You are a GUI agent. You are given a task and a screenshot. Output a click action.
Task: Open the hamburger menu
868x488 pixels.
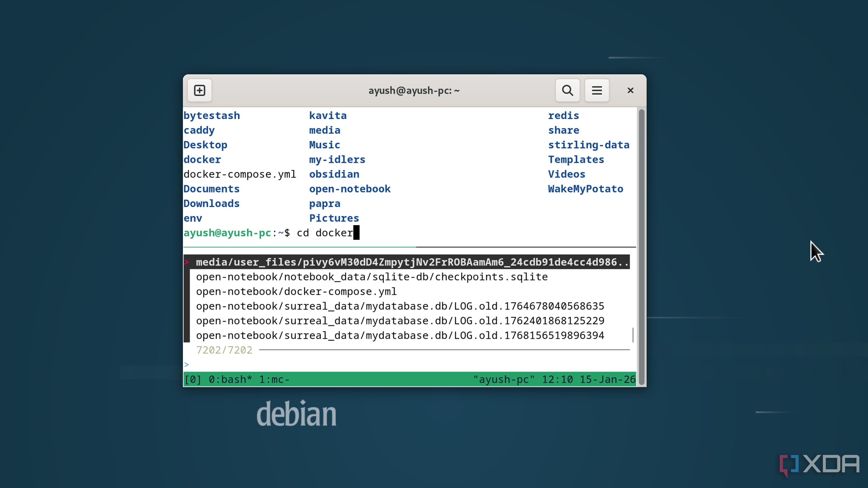click(597, 90)
